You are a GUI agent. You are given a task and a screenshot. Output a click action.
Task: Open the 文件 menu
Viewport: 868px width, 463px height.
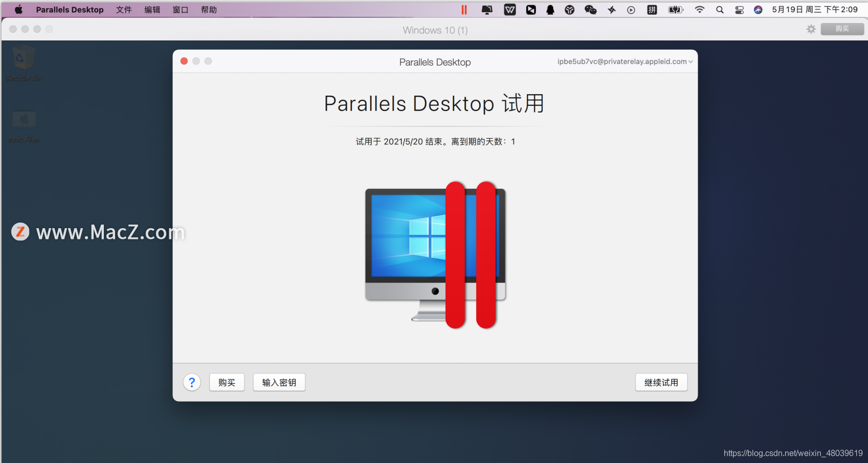tap(124, 10)
